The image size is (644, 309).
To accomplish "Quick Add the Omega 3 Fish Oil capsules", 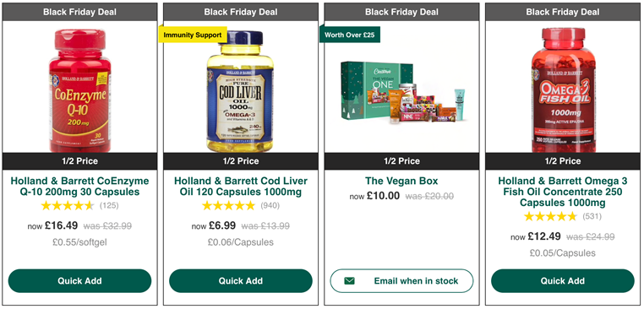I will 563,281.
